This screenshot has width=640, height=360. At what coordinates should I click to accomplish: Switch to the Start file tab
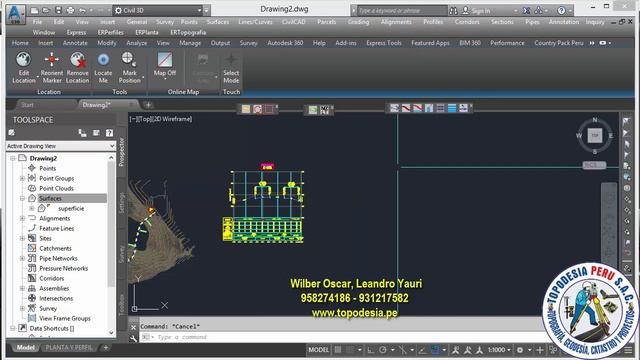[27, 105]
